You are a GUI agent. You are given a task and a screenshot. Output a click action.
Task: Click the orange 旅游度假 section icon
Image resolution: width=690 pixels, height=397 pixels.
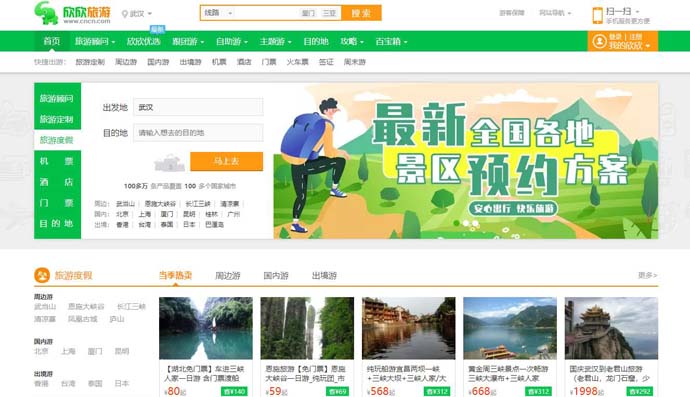click(42, 276)
